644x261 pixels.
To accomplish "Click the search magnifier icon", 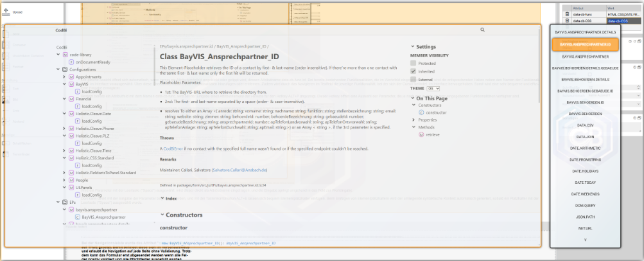I will pyautogui.click(x=482, y=30).
